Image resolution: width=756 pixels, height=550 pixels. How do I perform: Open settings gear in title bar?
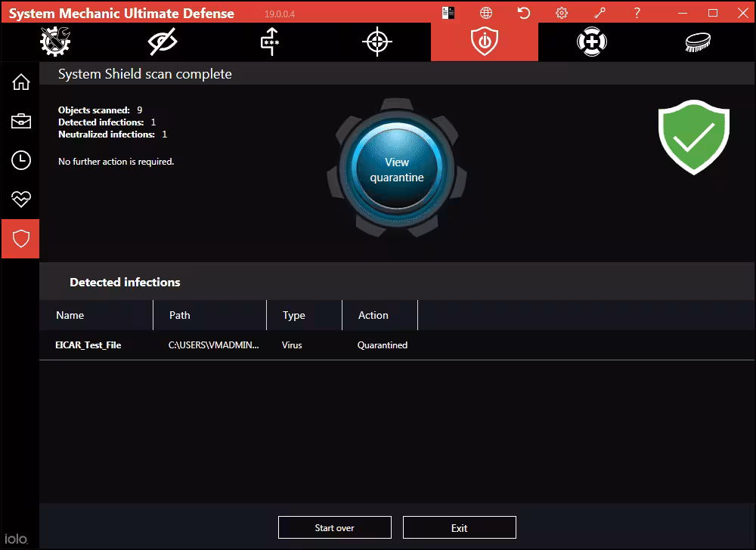[x=562, y=13]
